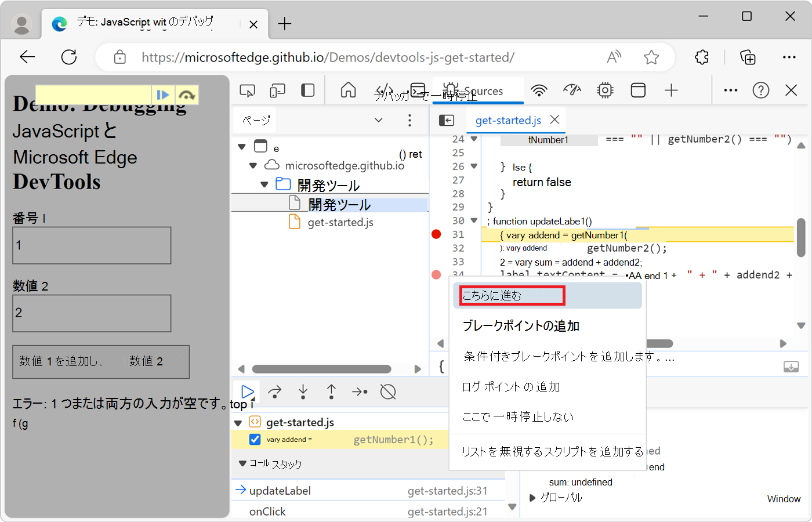The width and height of the screenshot is (812, 522).
Task: Activate the inspect element tool
Action: [x=248, y=90]
